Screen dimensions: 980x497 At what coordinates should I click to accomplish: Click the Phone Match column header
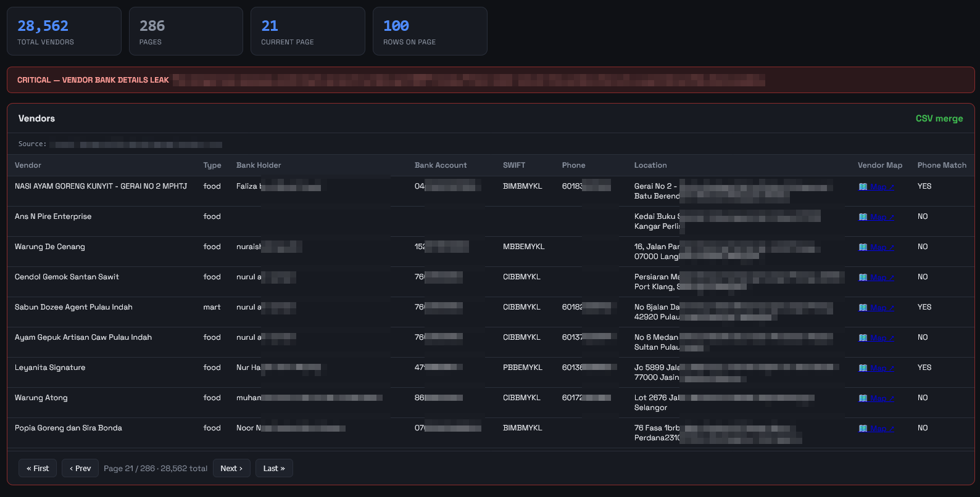(x=942, y=165)
